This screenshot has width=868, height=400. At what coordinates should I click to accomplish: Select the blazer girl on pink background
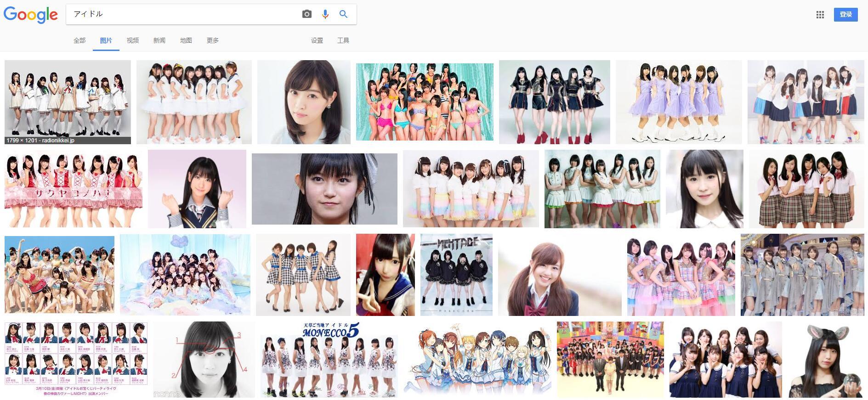tap(197, 189)
